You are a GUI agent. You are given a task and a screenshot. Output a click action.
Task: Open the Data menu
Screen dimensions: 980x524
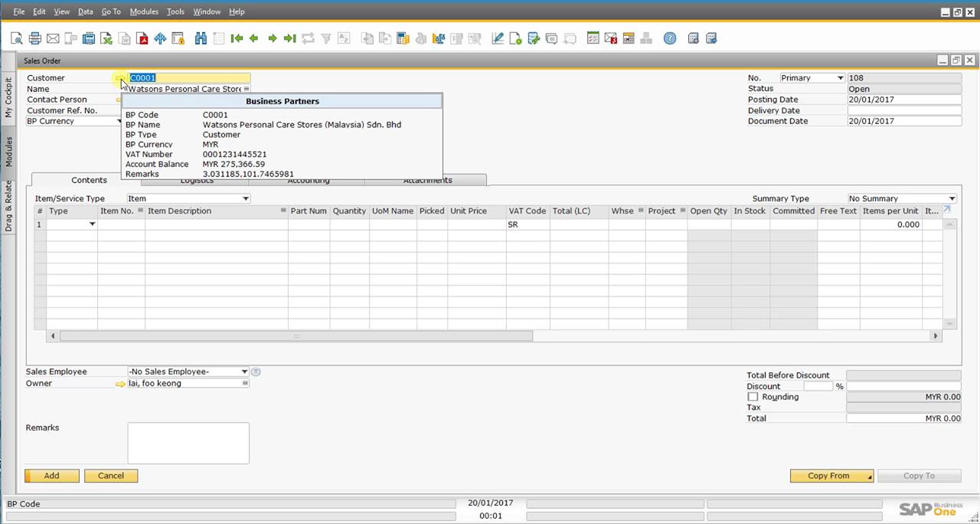[x=85, y=11]
